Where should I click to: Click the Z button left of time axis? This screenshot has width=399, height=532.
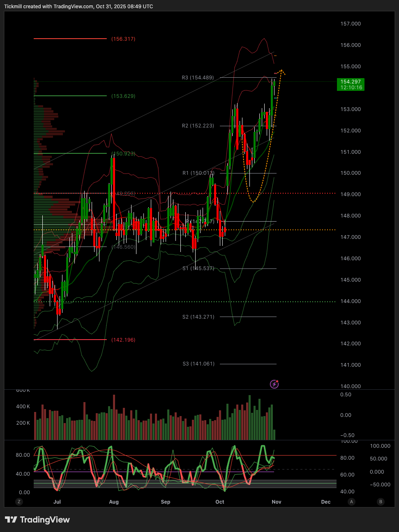pos(18,502)
